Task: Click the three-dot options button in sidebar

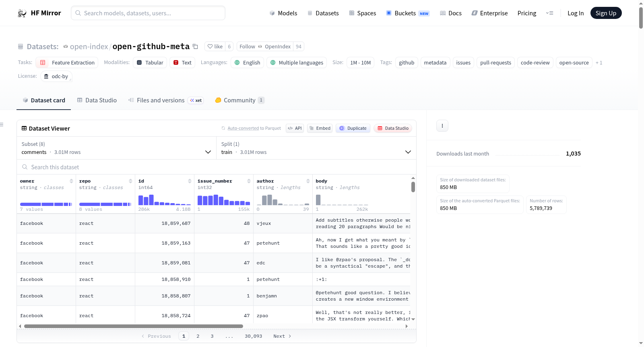Action: [x=442, y=126]
